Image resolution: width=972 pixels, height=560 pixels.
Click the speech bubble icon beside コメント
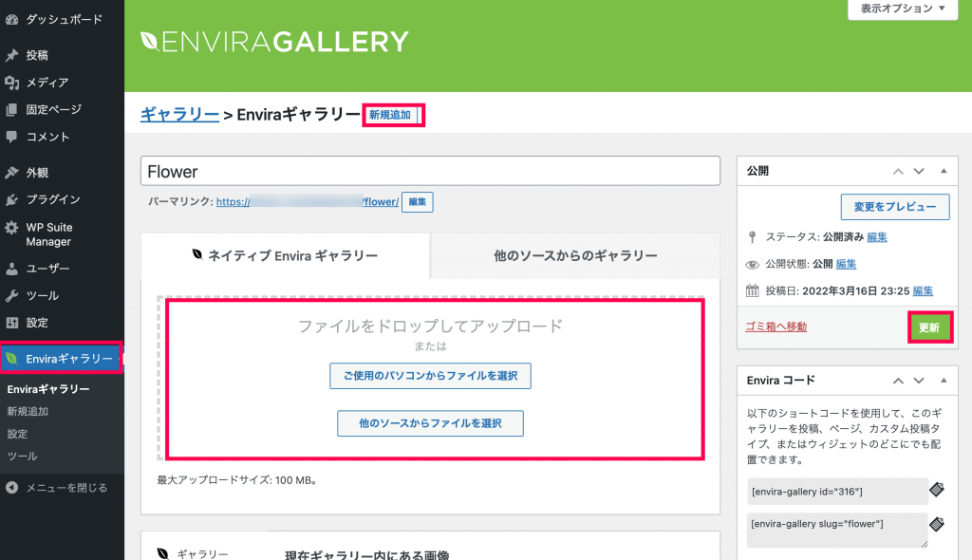[11, 137]
